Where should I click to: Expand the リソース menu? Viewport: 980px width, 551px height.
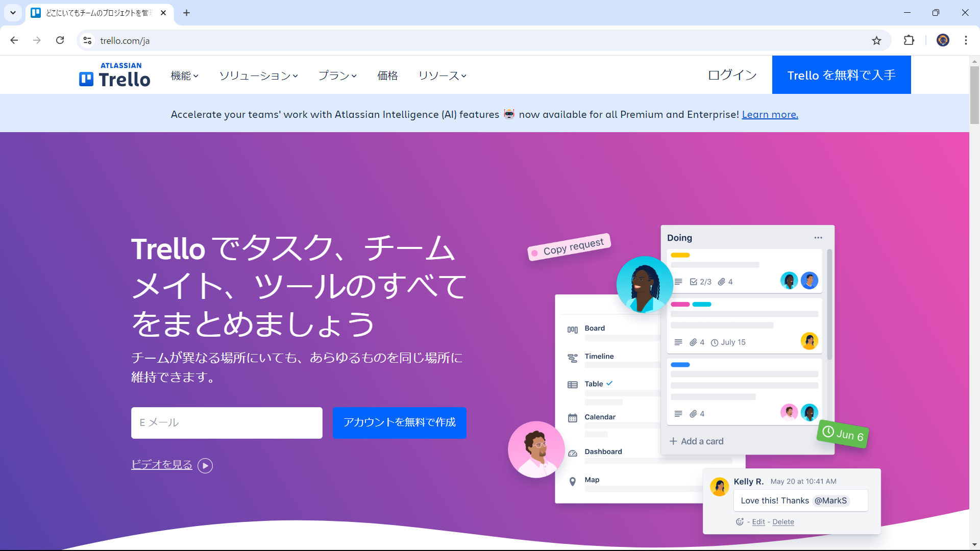[442, 76]
